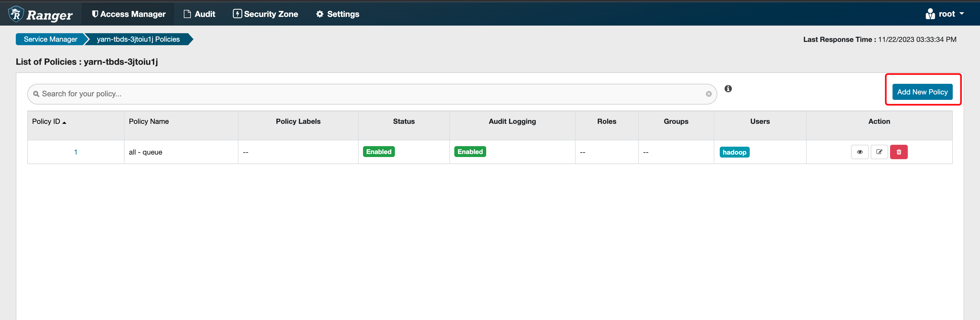Sort by the Policy ID column arrow
Viewport: 980px width, 320px height.
tap(64, 122)
